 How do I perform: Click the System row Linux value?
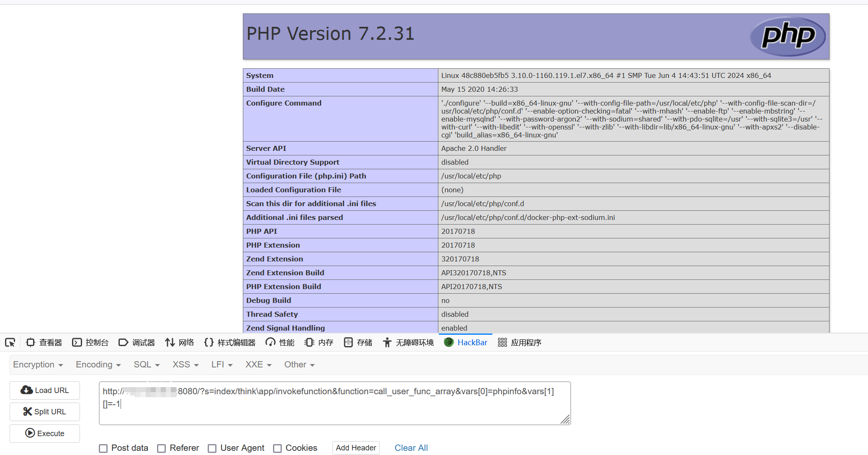click(x=606, y=75)
